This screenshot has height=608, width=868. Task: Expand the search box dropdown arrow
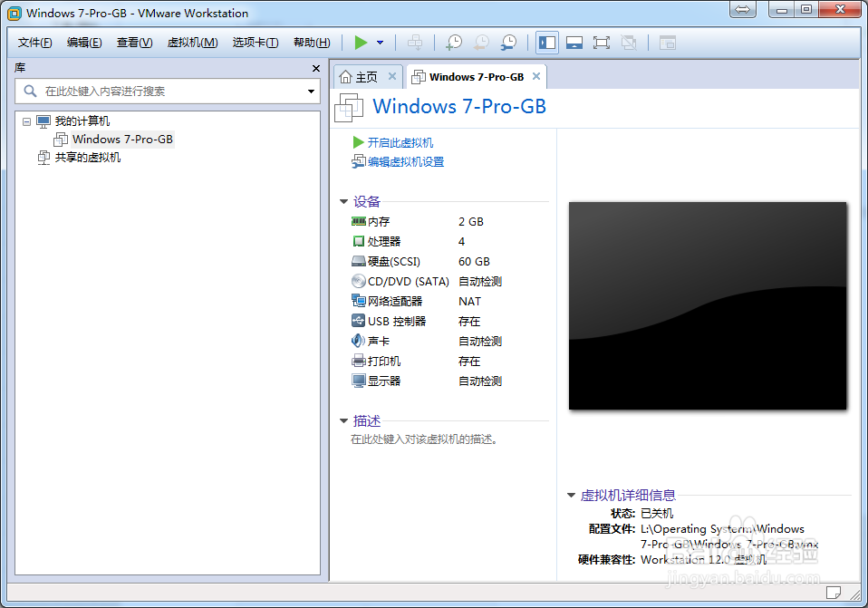311,92
